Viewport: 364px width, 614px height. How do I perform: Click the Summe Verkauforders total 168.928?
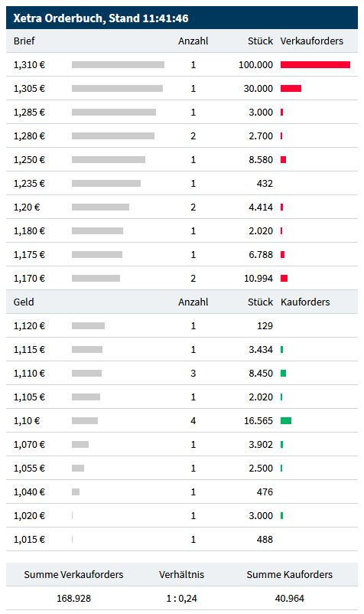[73, 599]
